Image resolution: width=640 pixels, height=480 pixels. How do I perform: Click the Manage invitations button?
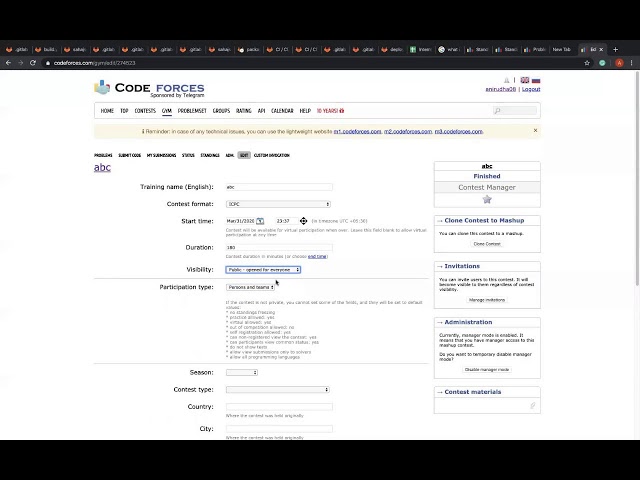487,300
